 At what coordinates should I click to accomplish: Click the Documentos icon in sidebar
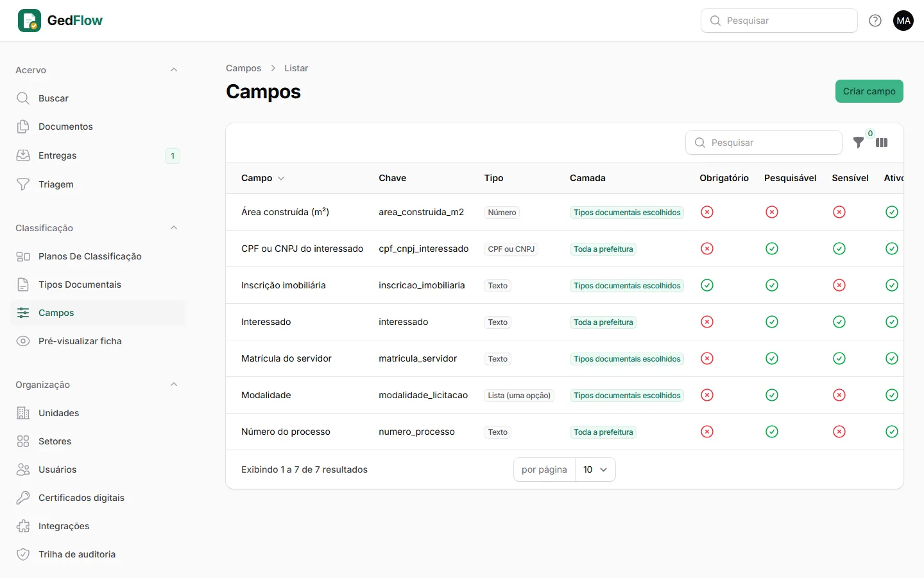click(23, 127)
